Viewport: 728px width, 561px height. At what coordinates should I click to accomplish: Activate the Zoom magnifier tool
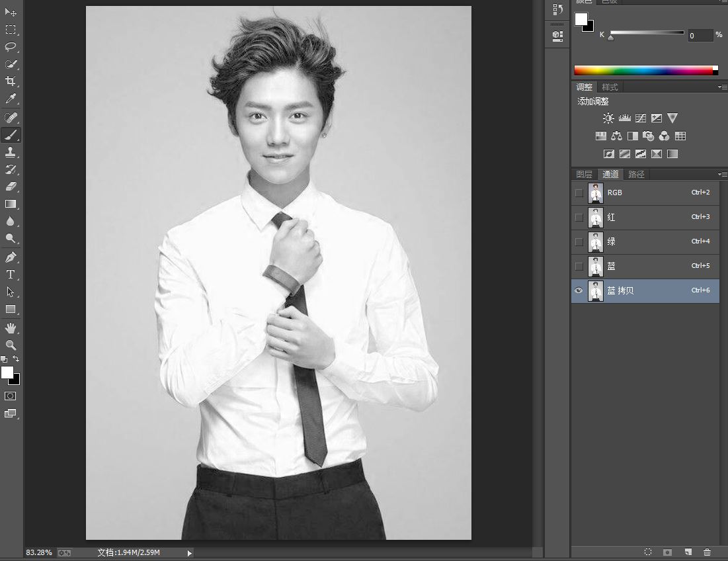point(11,345)
